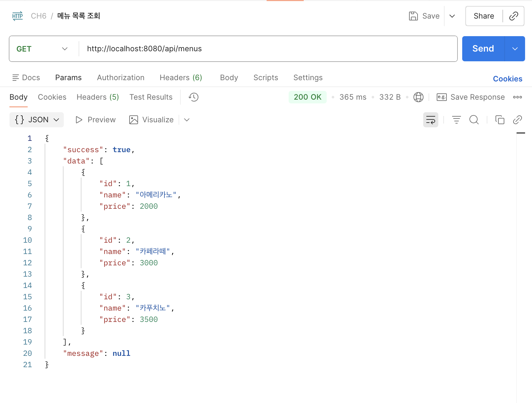Copy the request link icon beside Share

pos(514,16)
